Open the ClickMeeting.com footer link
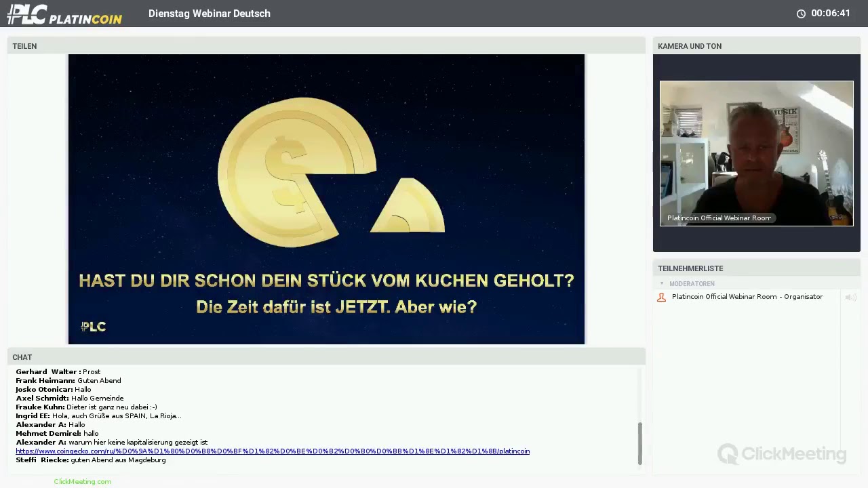 83,481
